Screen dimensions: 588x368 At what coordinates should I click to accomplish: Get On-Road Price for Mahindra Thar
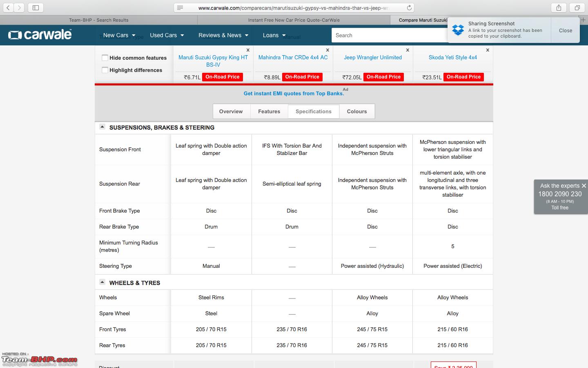[302, 77]
